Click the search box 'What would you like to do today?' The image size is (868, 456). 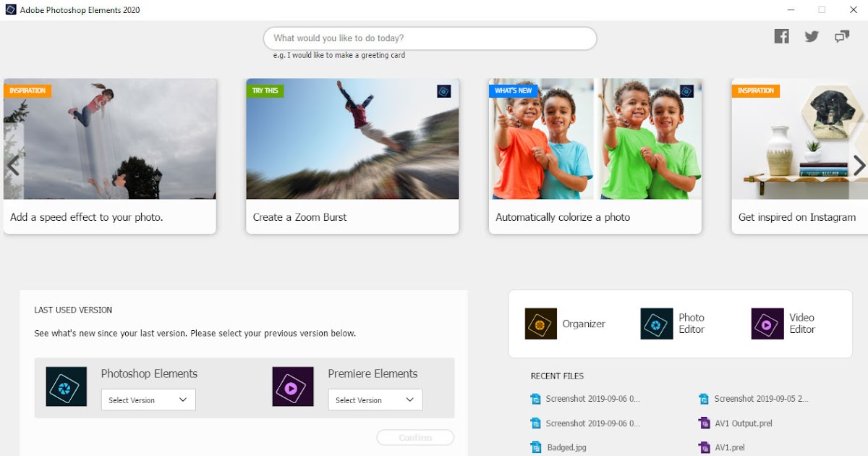coord(430,38)
